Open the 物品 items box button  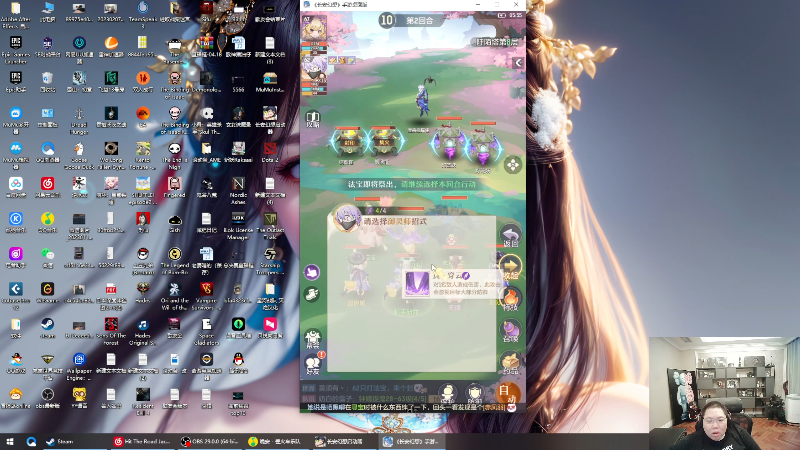[x=510, y=363]
